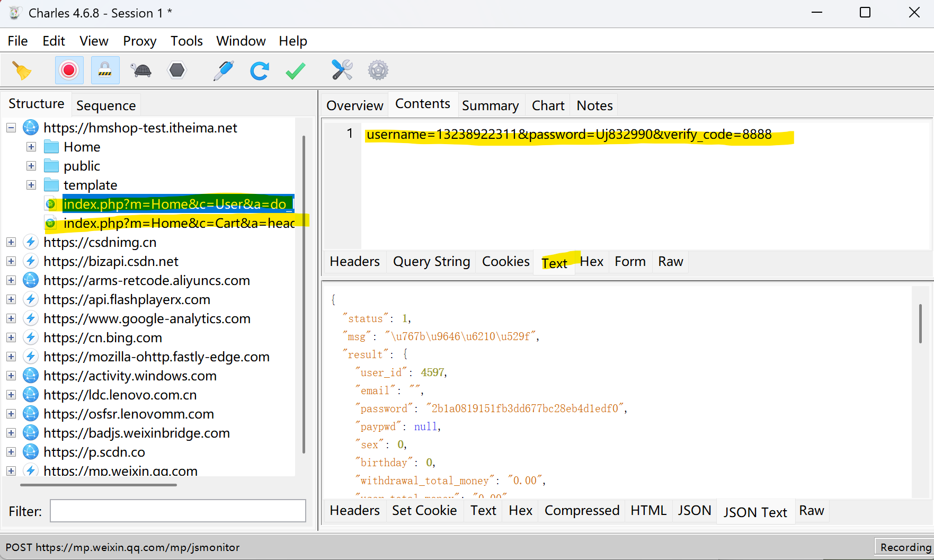Switch to the Overview tab
The width and height of the screenshot is (934, 560).
click(x=355, y=105)
